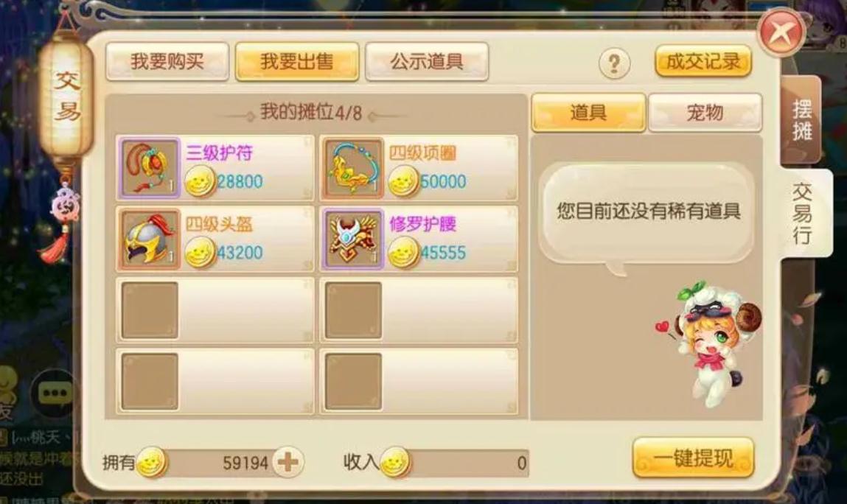Click the question mark help icon
Viewport: 847px width, 504px height.
(x=614, y=64)
